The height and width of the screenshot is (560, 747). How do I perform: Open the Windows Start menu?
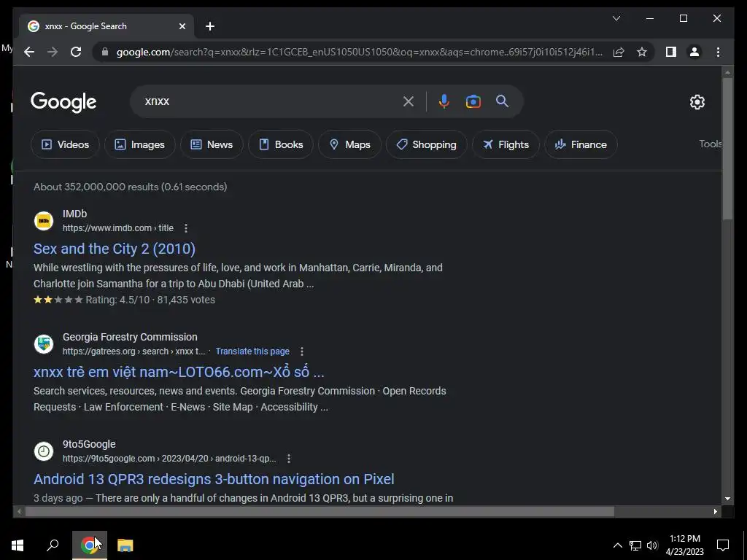tap(18, 545)
